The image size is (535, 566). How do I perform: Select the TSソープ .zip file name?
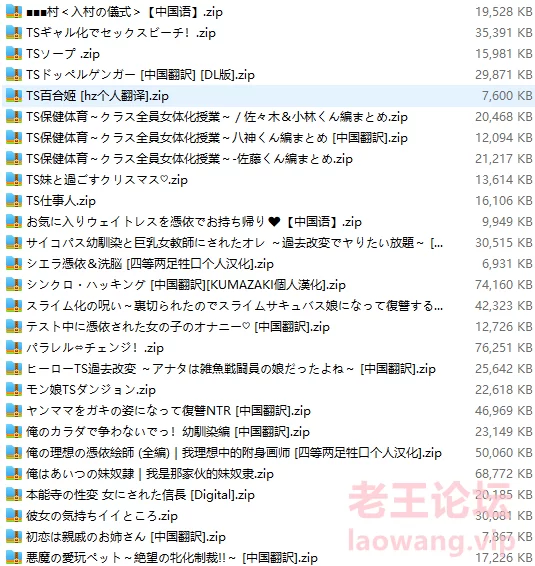(x=63, y=54)
